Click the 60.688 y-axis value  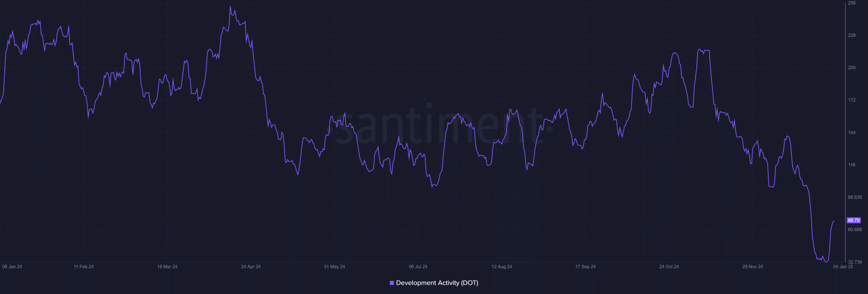855,230
